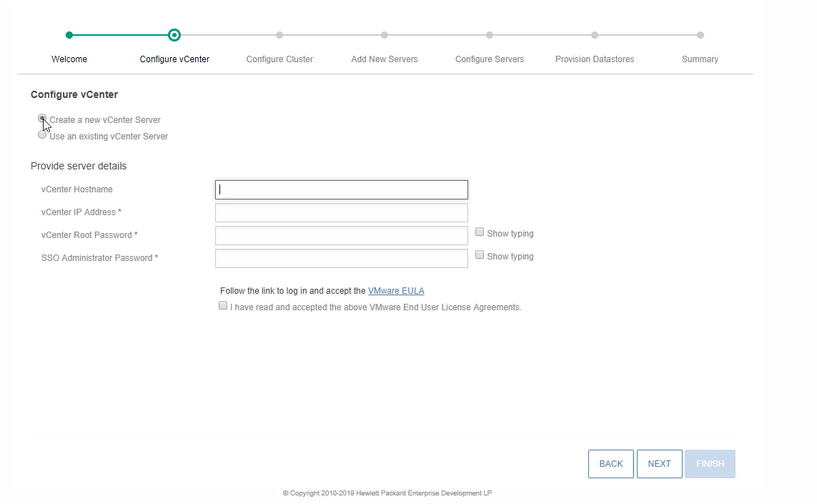Click the Configure Cluster step dot
The height and width of the screenshot is (504, 817).
coord(279,35)
